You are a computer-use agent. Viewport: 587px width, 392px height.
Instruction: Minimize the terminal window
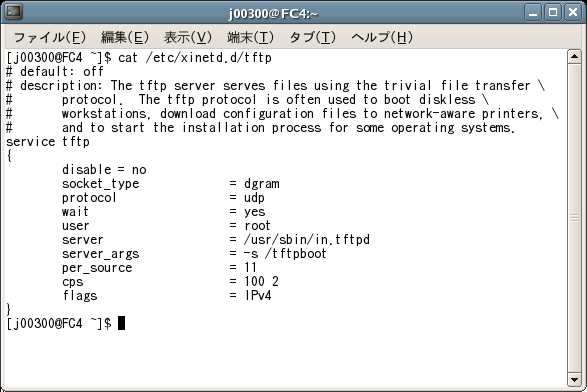533,13
